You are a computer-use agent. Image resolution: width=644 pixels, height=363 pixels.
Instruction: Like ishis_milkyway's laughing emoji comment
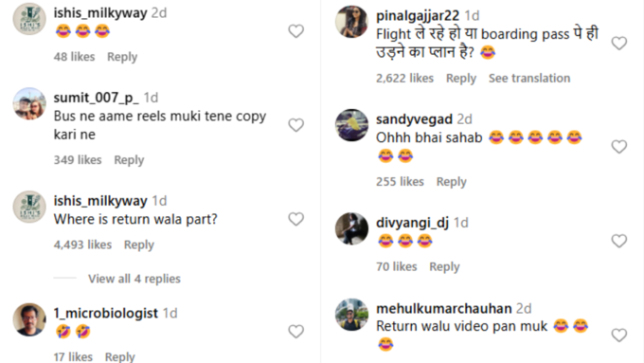pos(295,31)
